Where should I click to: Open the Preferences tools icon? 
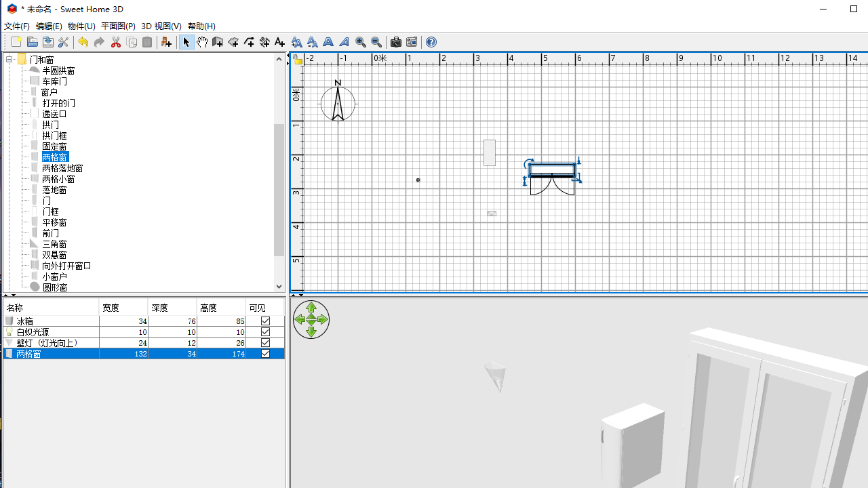pyautogui.click(x=63, y=42)
